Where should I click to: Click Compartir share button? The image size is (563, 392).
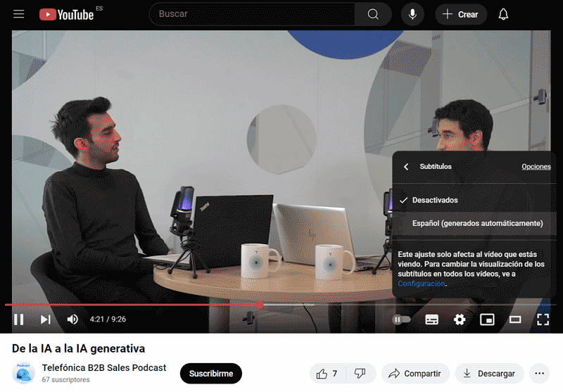click(x=415, y=374)
